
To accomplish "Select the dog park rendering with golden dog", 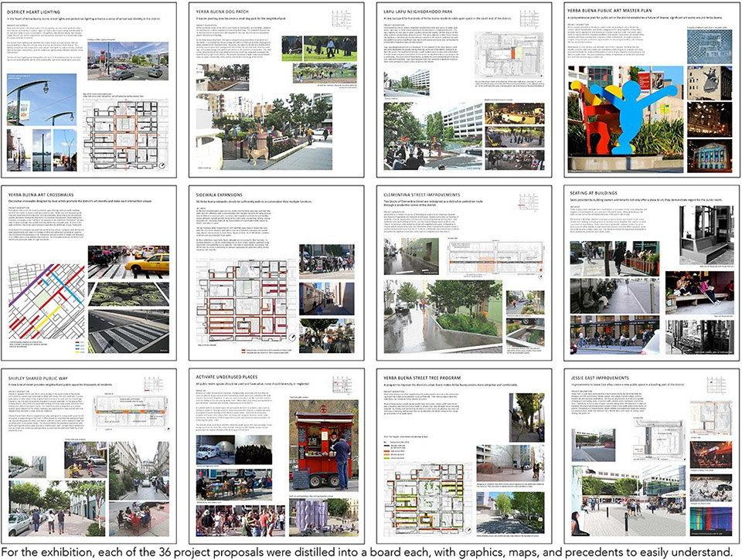I will point(264,131).
